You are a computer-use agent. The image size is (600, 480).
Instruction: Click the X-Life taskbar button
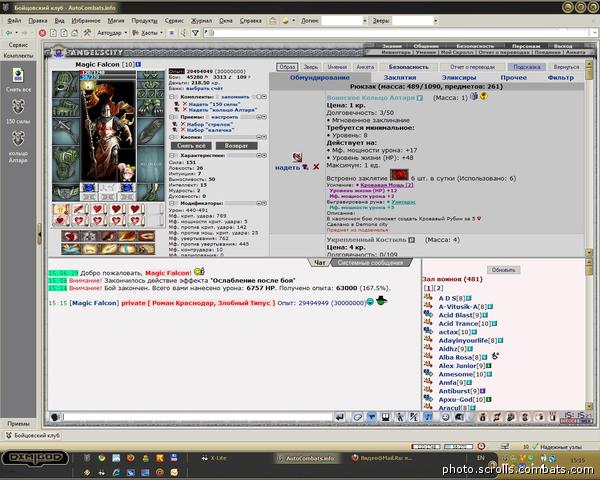coord(215,458)
